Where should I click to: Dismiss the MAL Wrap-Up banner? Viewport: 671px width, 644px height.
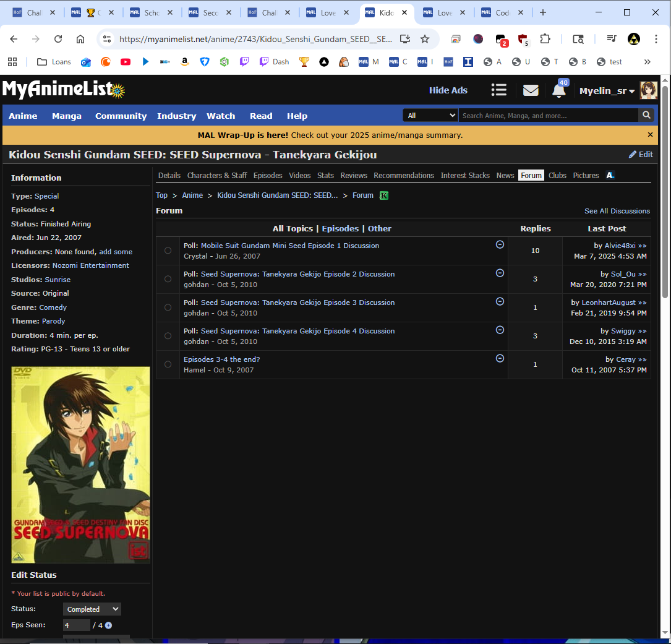pos(650,135)
